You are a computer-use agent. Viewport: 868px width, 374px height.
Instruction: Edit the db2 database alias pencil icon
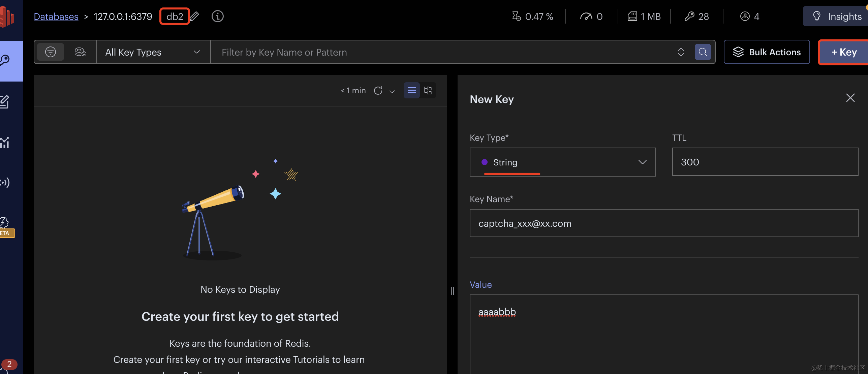pos(195,16)
